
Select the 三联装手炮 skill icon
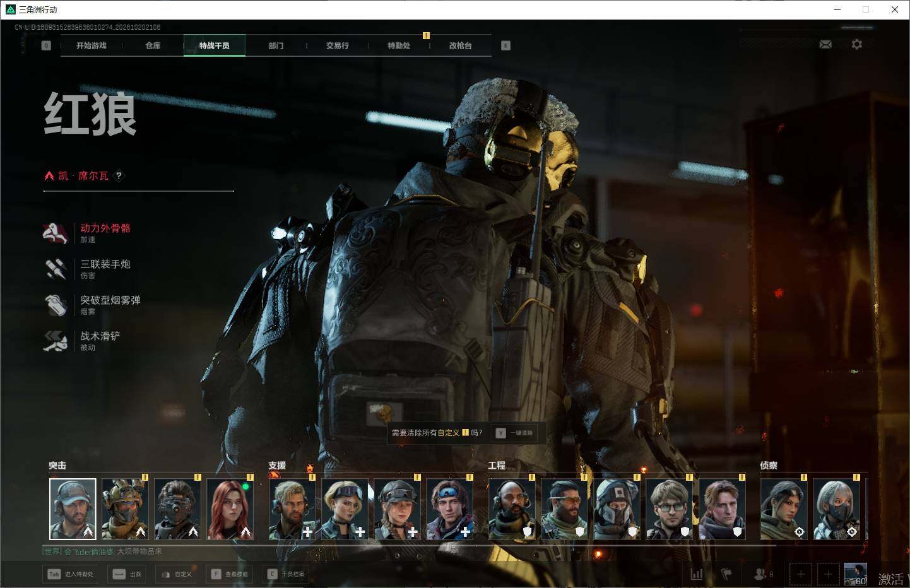click(56, 269)
